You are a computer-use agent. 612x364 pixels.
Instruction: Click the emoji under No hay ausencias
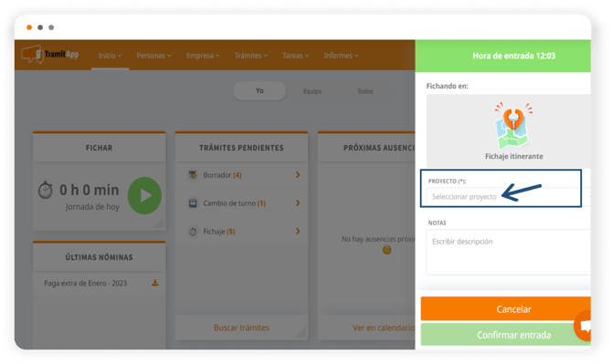point(386,250)
